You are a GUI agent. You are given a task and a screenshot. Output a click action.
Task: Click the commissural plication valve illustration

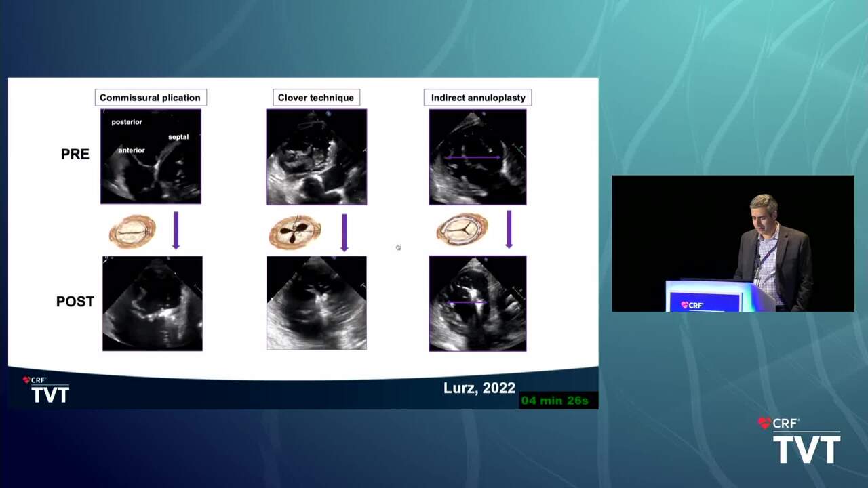pos(133,232)
